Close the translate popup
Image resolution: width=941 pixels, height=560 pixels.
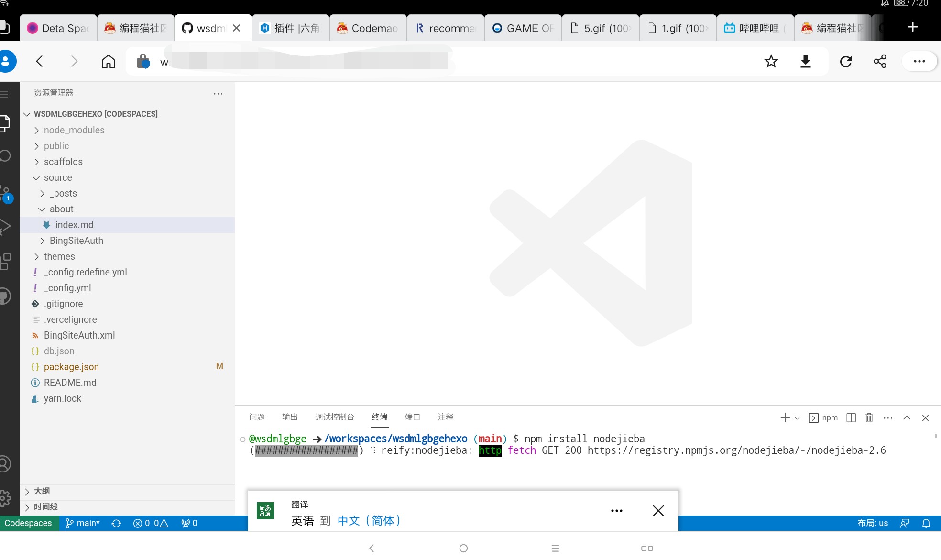click(658, 511)
